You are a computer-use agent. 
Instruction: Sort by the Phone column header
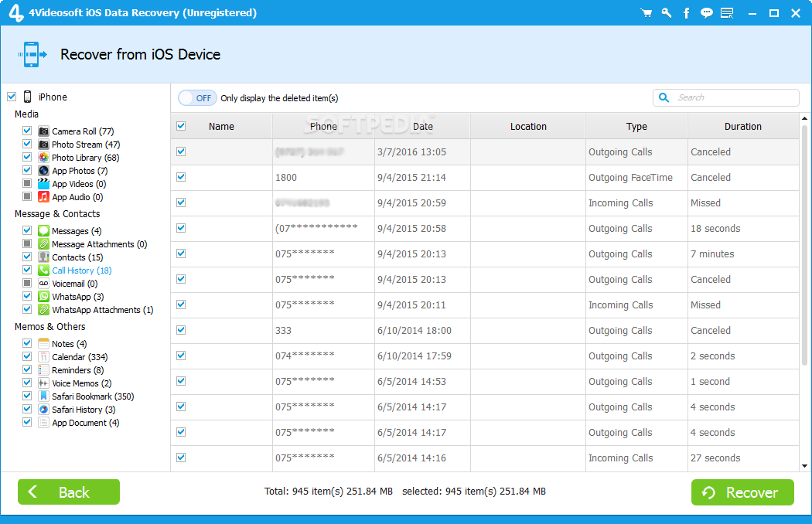[324, 126]
